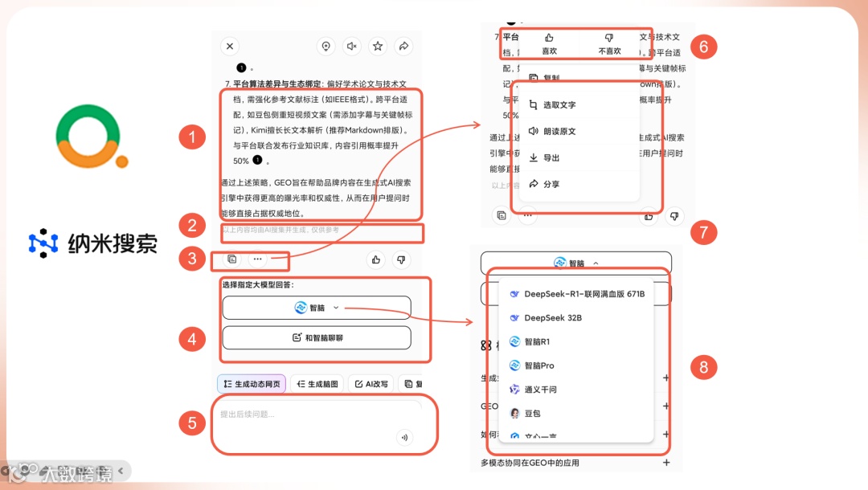This screenshot has width=868, height=490.
Task: Tap copy icon left of the three-dots icon above 选择指定大模型回答
Action: pyautogui.click(x=232, y=259)
